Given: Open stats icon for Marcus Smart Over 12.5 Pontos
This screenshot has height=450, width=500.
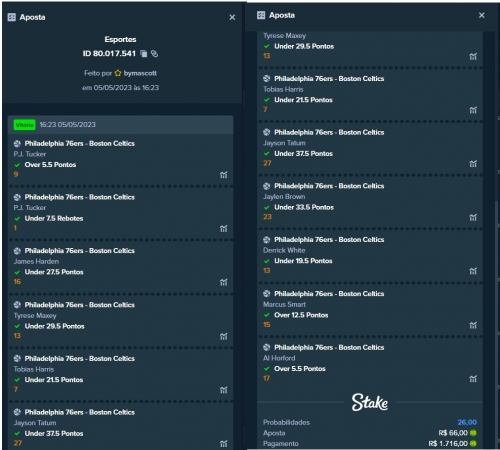Looking at the screenshot, I should (473, 325).
